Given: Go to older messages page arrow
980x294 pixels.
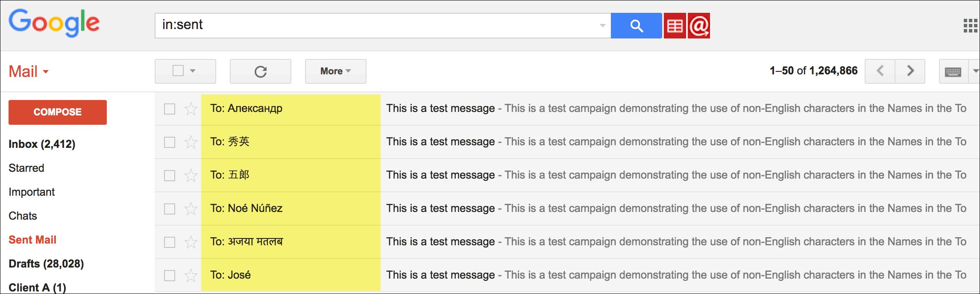Looking at the screenshot, I should tap(910, 71).
